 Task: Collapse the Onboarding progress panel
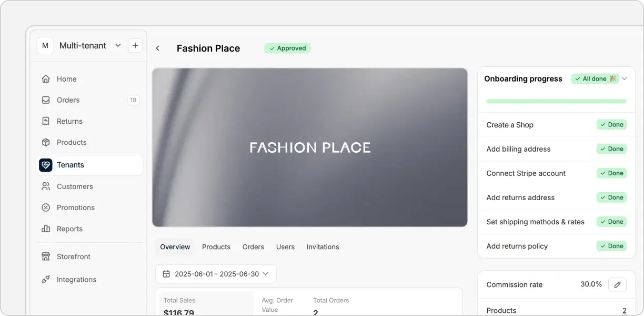coord(625,78)
